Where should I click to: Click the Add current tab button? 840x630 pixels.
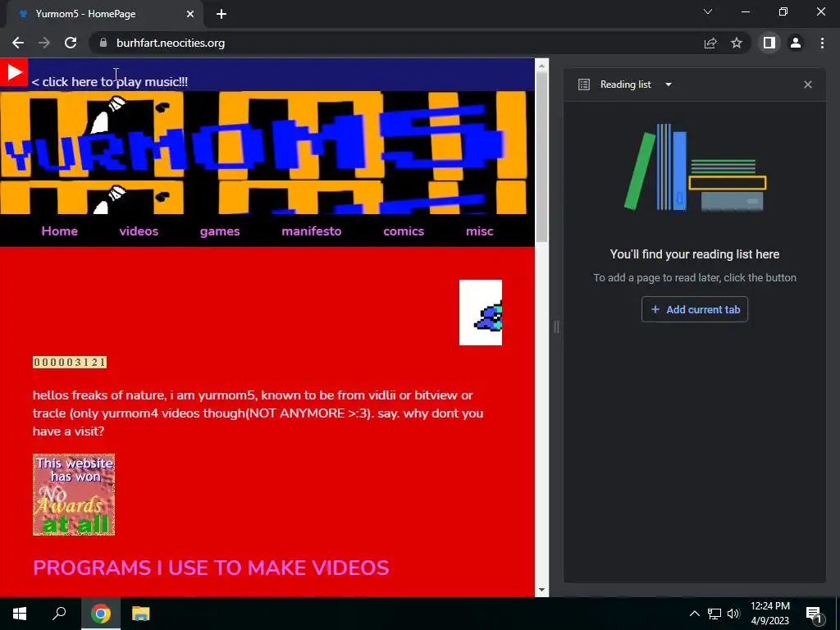pyautogui.click(x=695, y=309)
